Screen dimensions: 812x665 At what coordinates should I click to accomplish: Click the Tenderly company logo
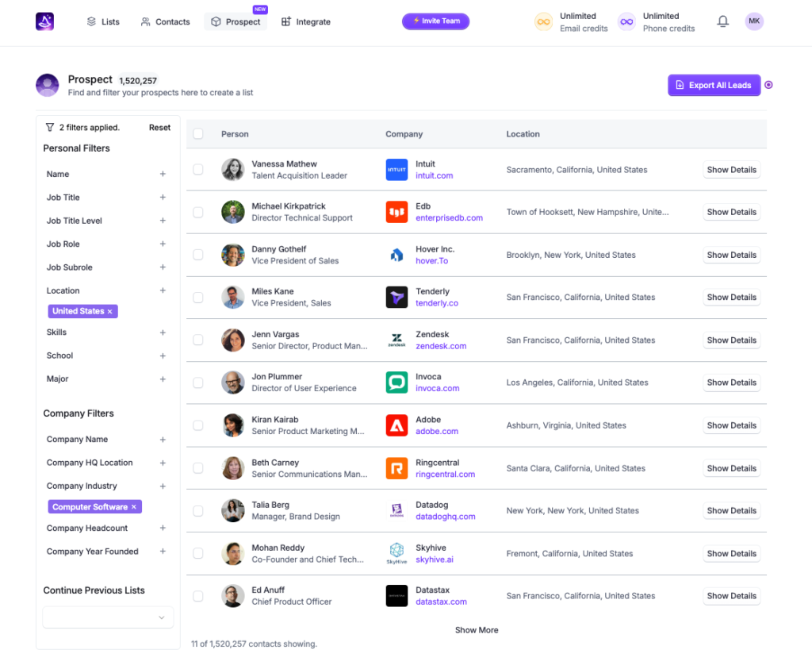coord(396,297)
